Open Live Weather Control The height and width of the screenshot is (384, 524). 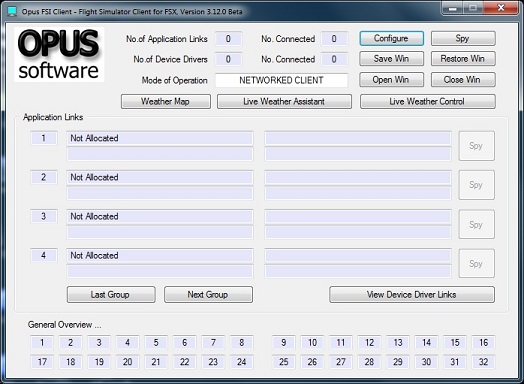427,102
